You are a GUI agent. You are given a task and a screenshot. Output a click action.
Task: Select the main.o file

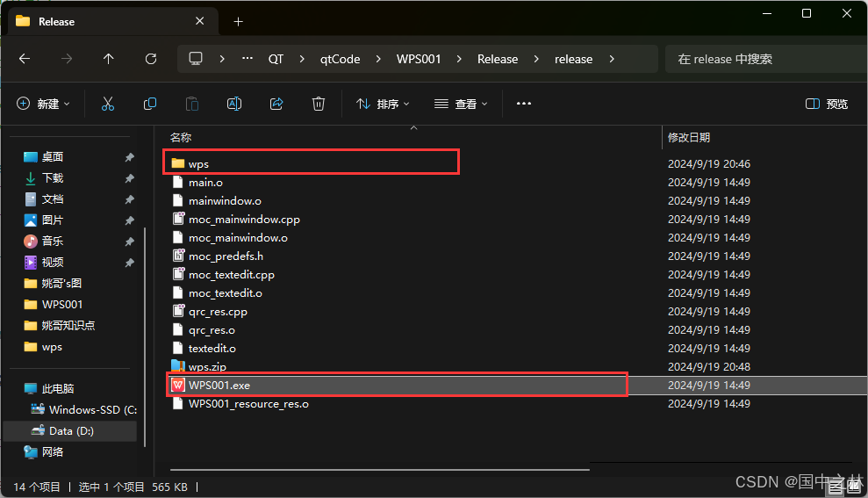(x=205, y=183)
